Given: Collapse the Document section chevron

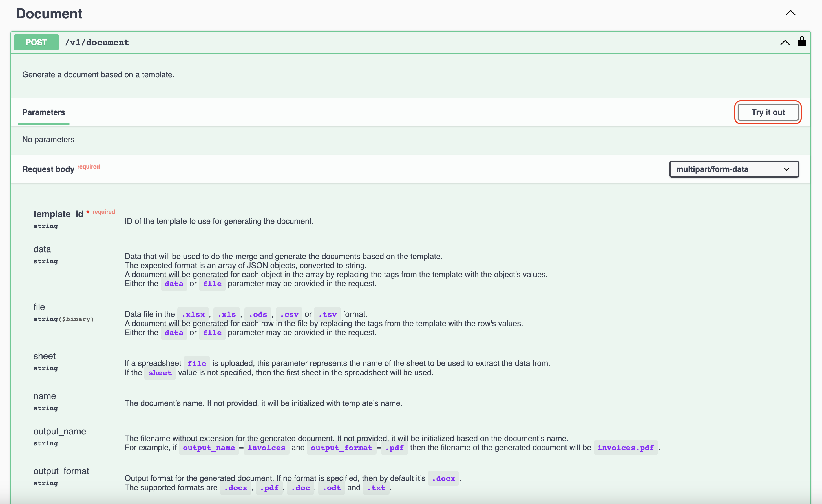Looking at the screenshot, I should [790, 13].
